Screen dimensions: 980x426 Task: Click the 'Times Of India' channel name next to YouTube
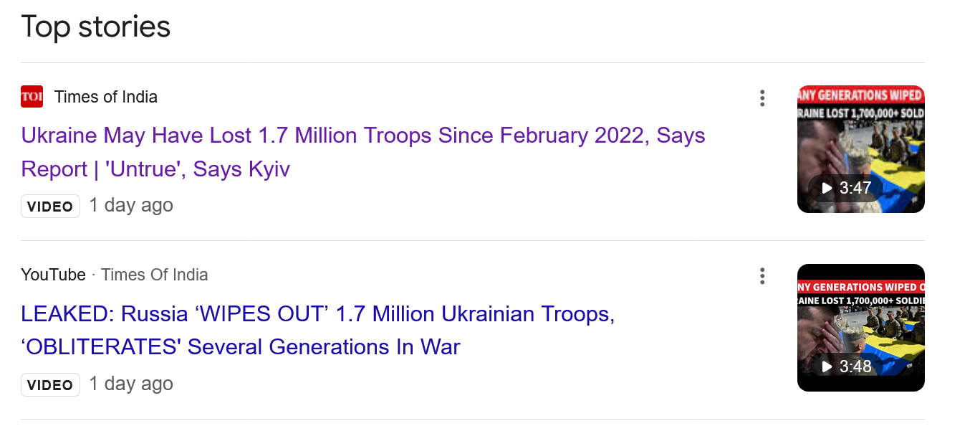point(155,275)
